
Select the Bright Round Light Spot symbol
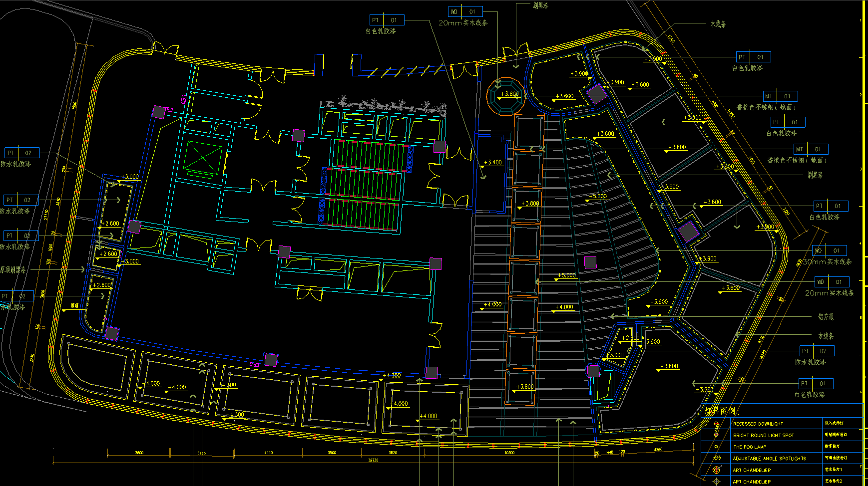pyautogui.click(x=717, y=435)
